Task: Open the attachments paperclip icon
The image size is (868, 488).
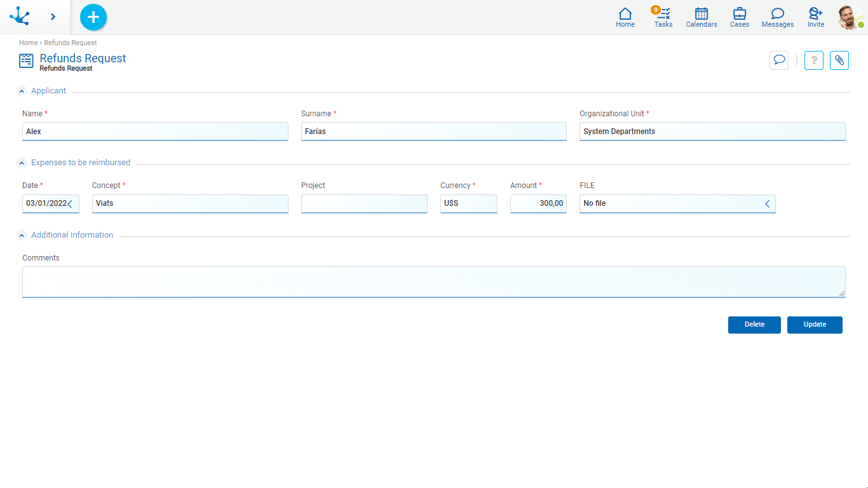Action: [x=839, y=60]
